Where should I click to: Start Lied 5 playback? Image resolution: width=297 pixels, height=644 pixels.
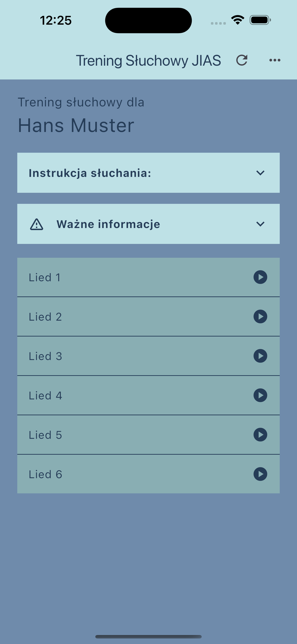260,435
